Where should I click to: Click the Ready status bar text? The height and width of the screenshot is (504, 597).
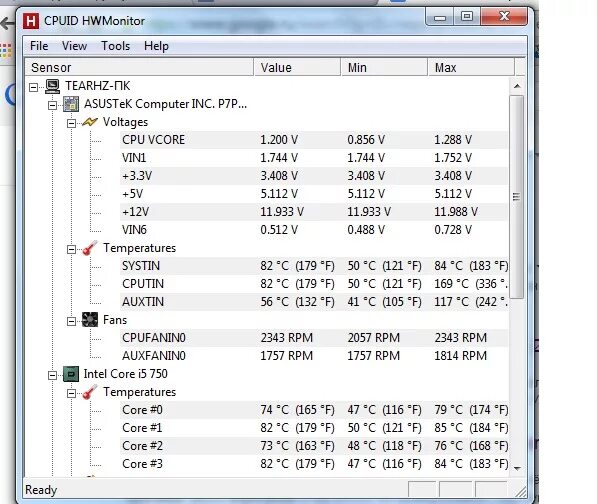tap(41, 490)
